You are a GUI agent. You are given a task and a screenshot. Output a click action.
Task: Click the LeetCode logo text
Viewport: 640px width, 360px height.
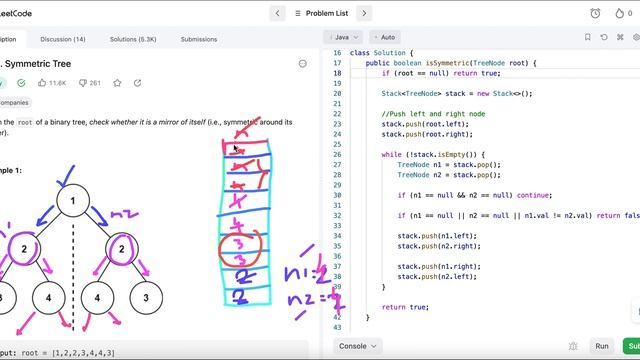[x=16, y=13]
